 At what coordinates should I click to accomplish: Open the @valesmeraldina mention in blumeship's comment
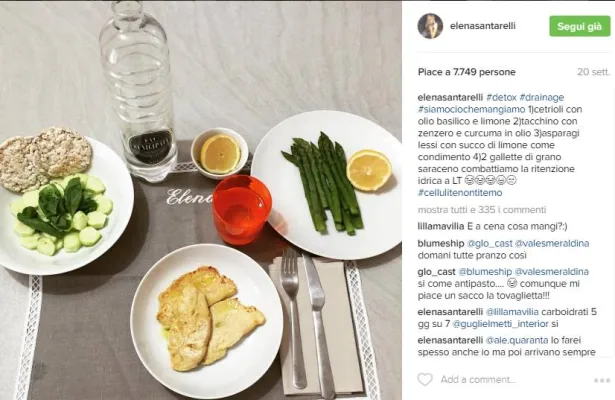(x=552, y=244)
